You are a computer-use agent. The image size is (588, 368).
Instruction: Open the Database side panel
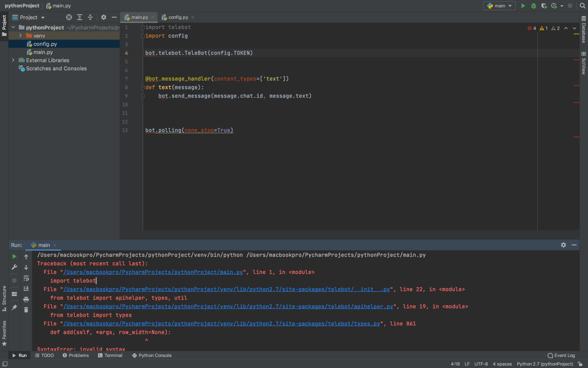click(x=584, y=29)
